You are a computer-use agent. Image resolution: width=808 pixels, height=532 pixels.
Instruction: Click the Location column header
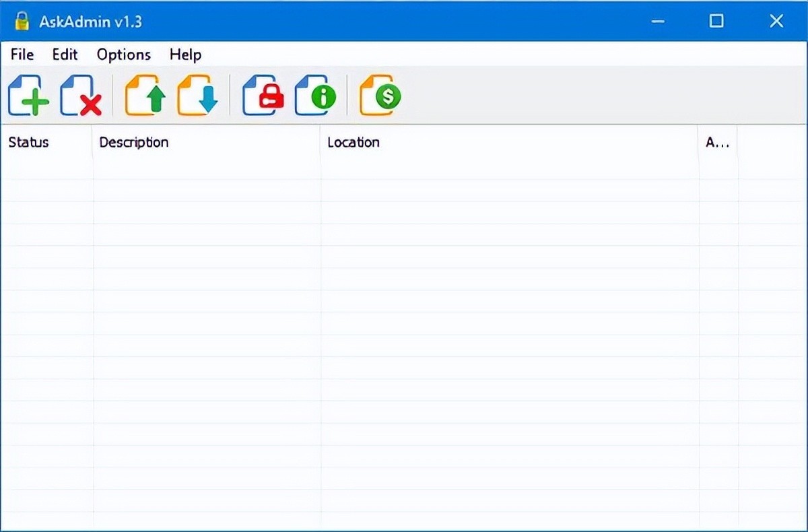[x=353, y=142]
